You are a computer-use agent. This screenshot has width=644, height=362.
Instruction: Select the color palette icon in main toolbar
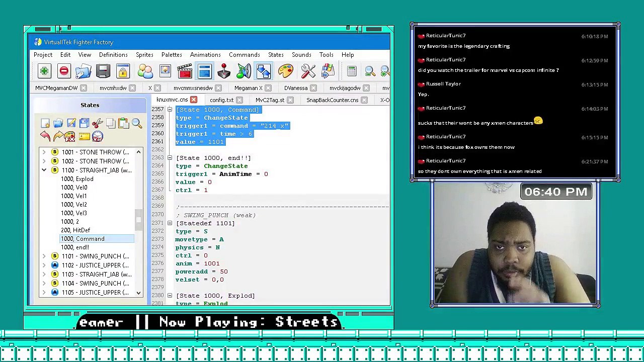[285, 71]
